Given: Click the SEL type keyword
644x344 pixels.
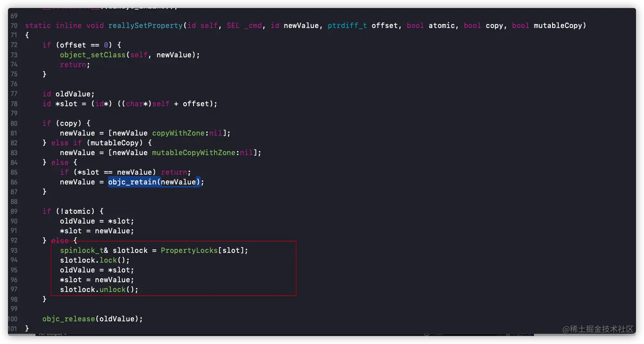Looking at the screenshot, I should (233, 25).
